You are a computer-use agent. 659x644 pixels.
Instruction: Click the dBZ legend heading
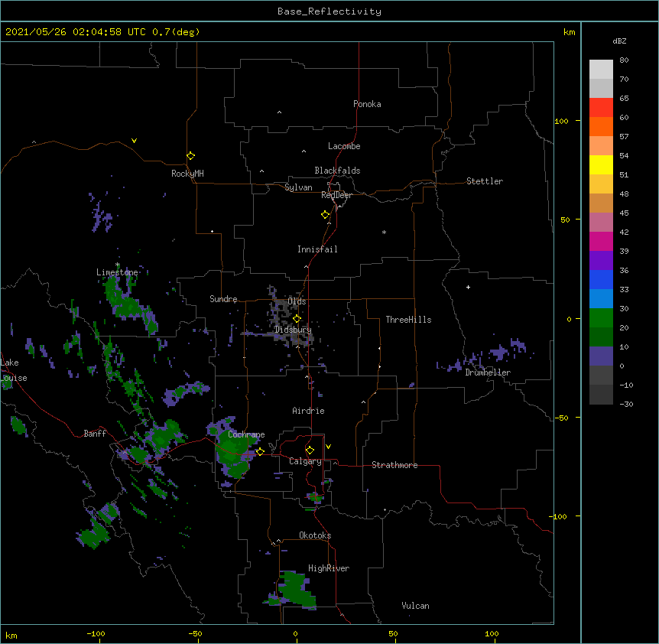coord(619,41)
